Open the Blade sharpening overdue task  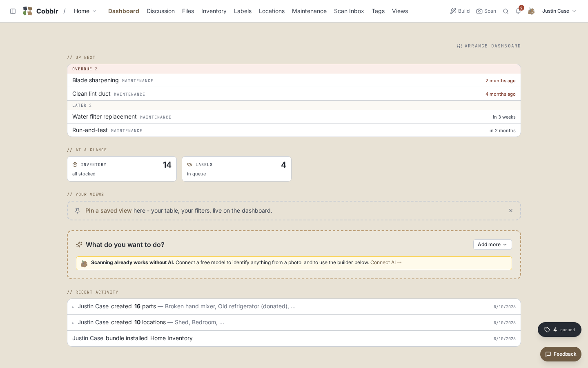click(x=294, y=80)
